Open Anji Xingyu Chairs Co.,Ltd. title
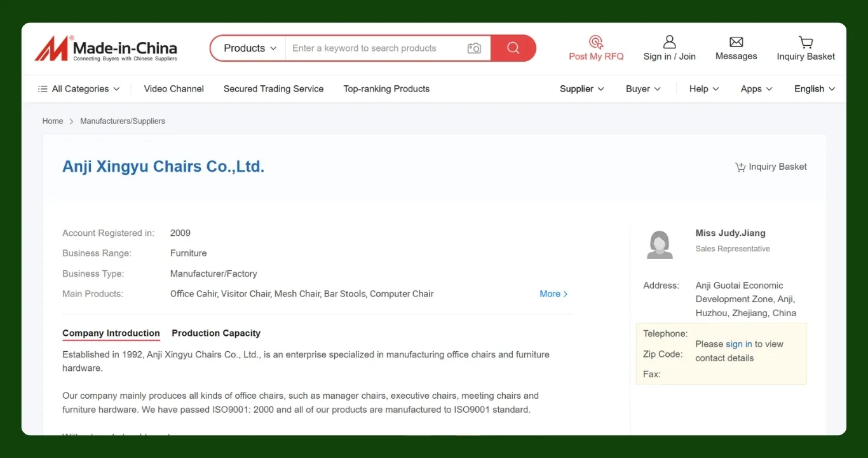The image size is (868, 458). click(163, 167)
